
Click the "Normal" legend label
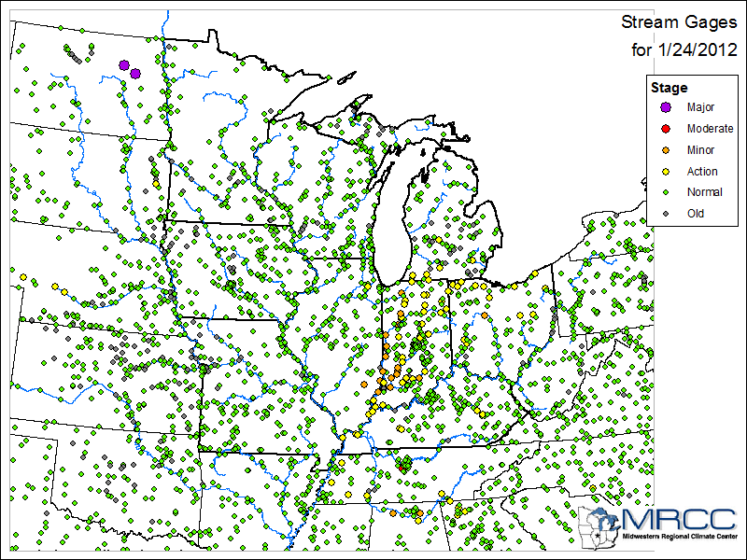tap(705, 192)
